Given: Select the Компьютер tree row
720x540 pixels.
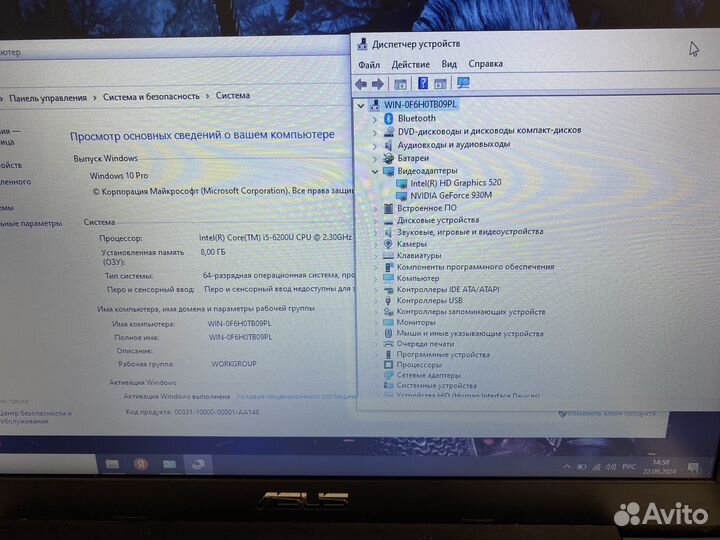Looking at the screenshot, I should coord(418,278).
